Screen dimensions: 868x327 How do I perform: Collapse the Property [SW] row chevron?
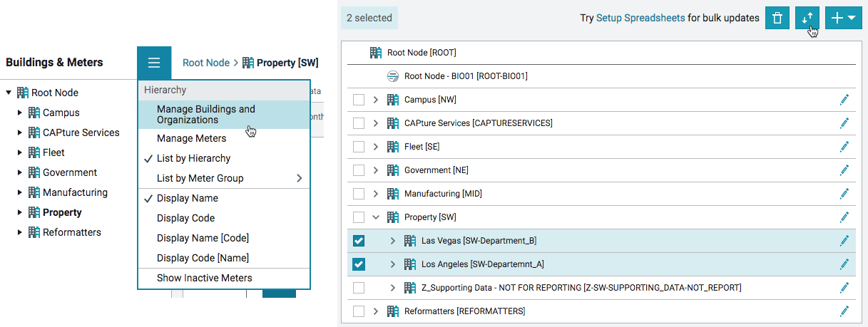(376, 217)
